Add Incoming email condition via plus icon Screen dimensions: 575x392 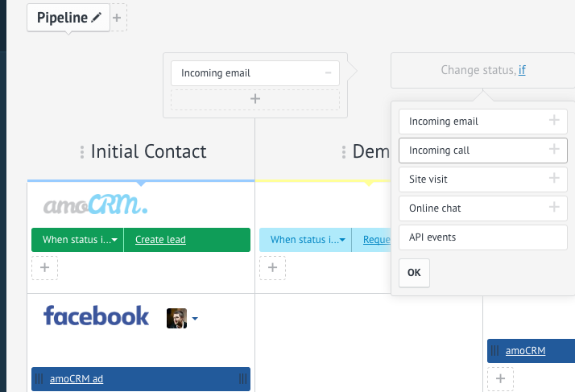pyautogui.click(x=554, y=121)
